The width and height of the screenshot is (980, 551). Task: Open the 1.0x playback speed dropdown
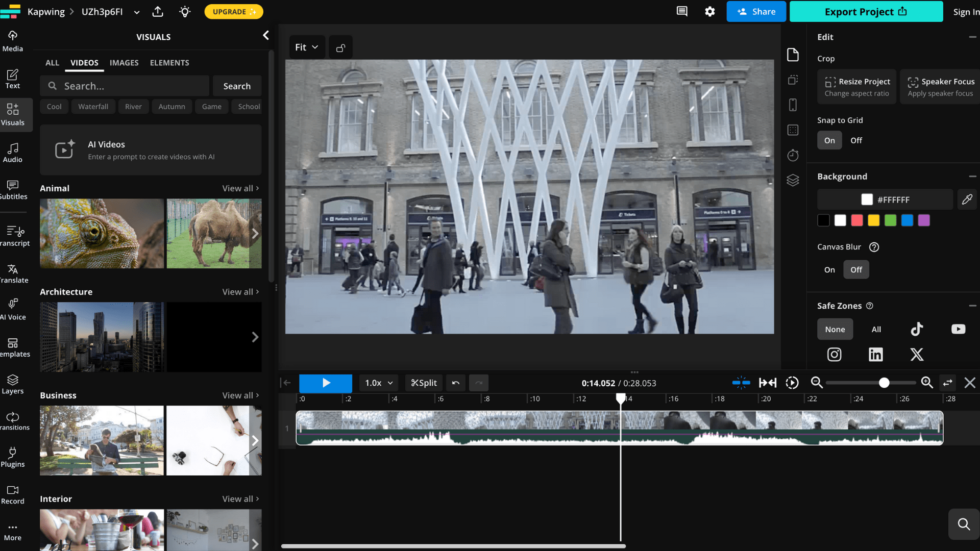(378, 383)
